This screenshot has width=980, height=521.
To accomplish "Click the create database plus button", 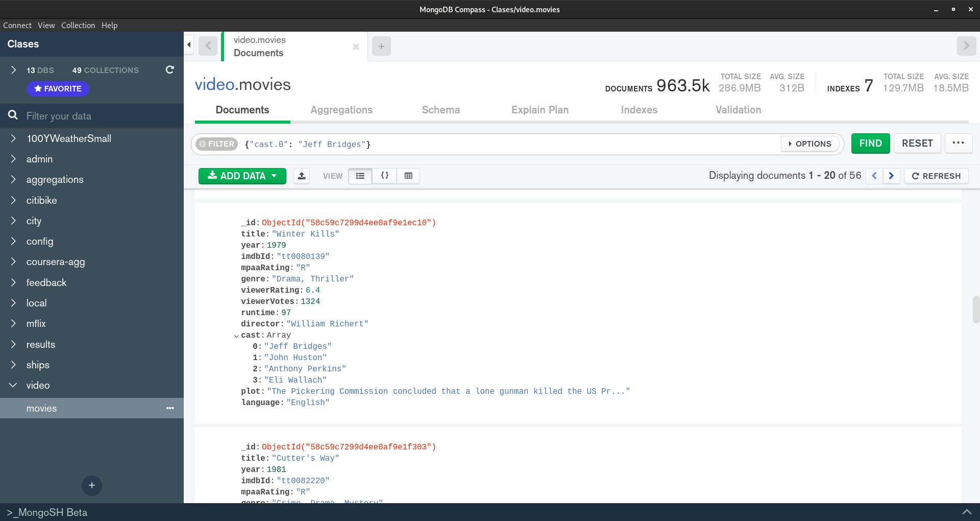I will 92,485.
